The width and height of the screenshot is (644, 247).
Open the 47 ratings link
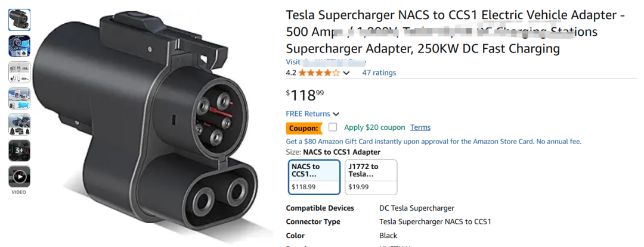click(x=379, y=73)
